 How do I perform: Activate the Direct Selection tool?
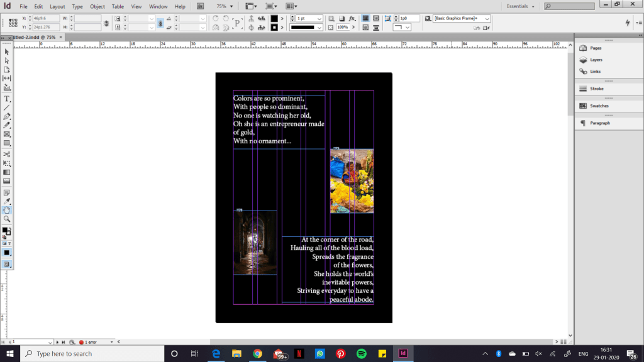pos(7,60)
